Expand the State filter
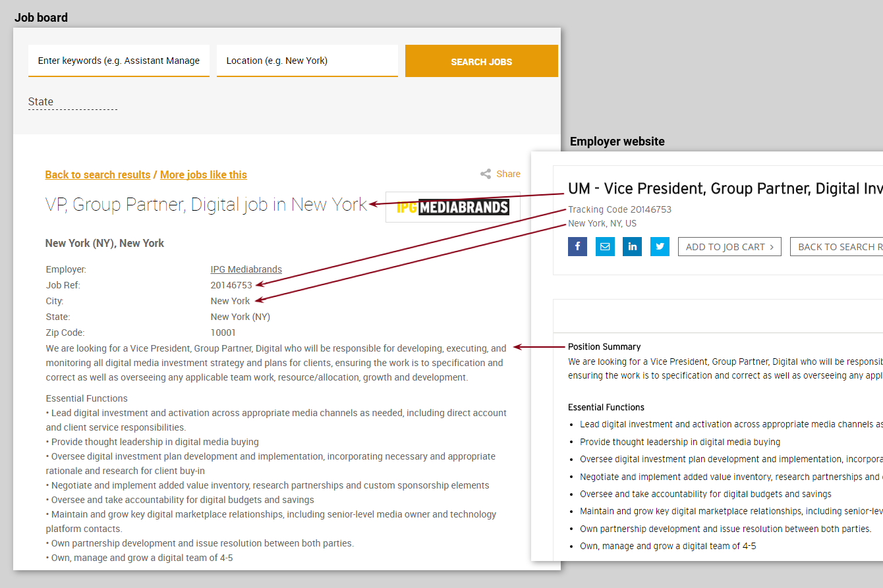The image size is (883, 588). 72,102
